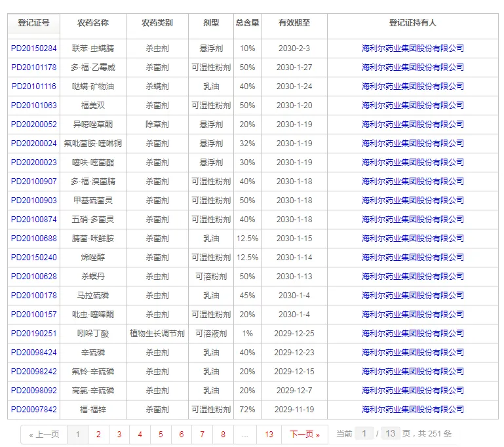Select formulation cell 可溶粉剂

click(211, 277)
